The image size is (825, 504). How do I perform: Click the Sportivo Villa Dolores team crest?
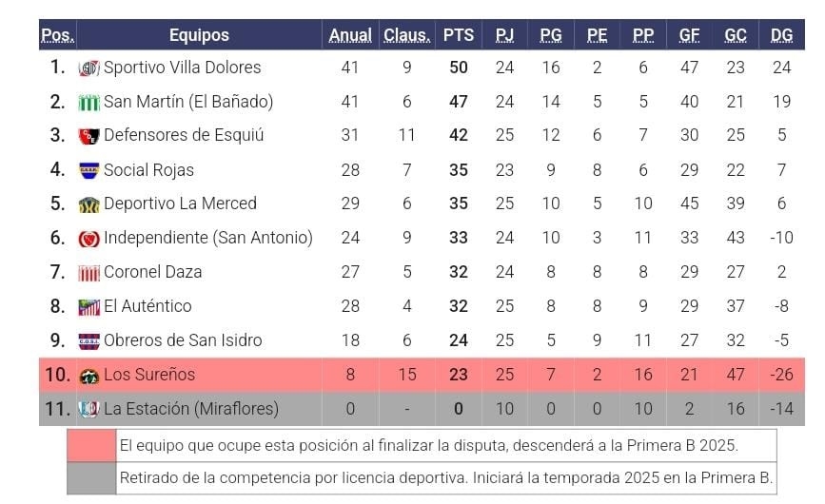[x=89, y=68]
